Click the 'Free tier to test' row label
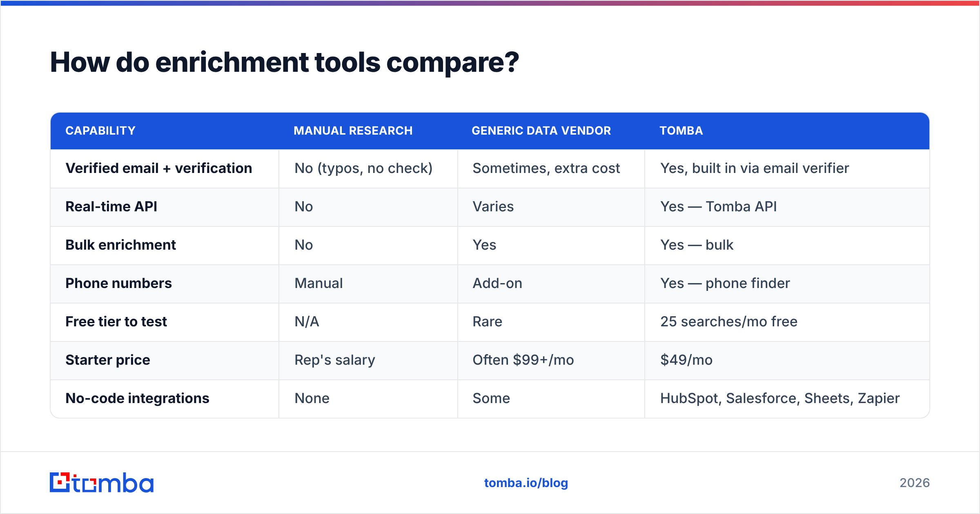The image size is (980, 514). tap(116, 321)
